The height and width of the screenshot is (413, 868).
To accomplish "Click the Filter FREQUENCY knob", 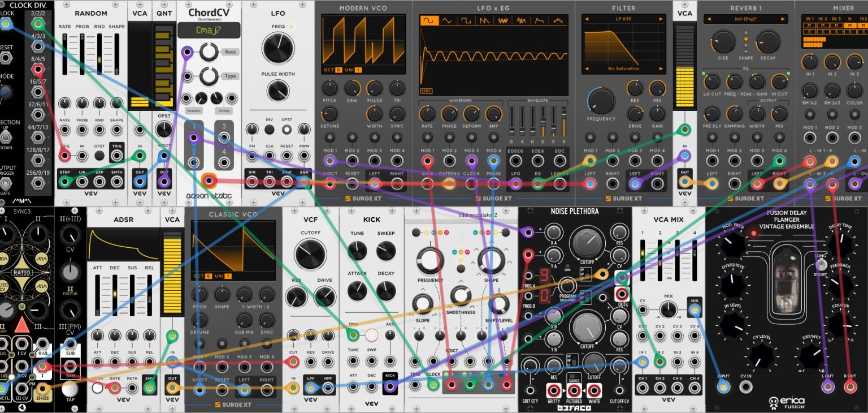I will click(601, 101).
